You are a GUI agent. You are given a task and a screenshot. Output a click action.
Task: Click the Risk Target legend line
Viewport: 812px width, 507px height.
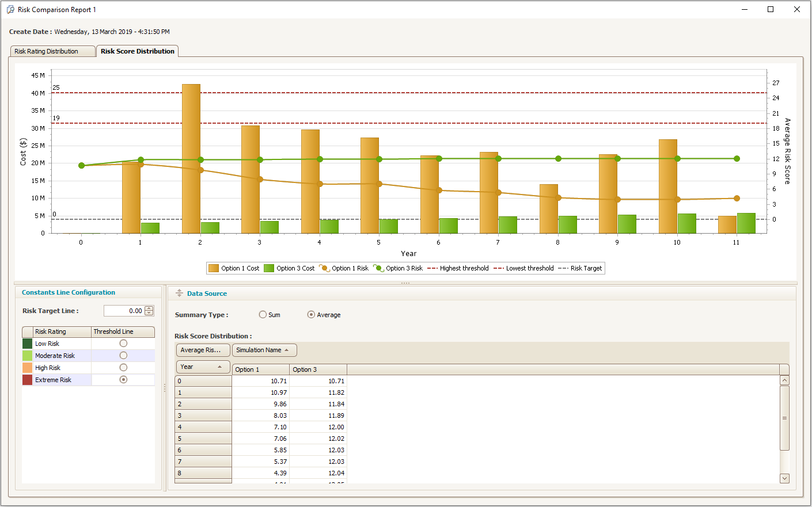(x=563, y=268)
